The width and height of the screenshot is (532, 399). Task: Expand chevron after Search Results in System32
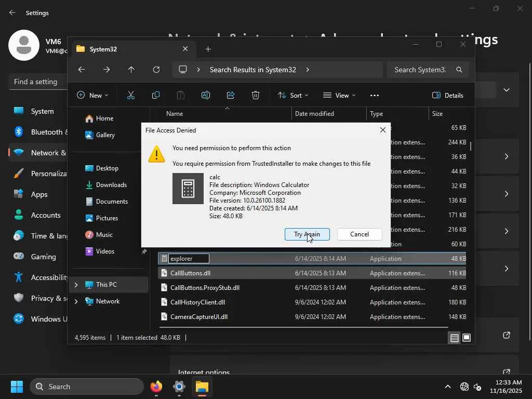click(308, 70)
